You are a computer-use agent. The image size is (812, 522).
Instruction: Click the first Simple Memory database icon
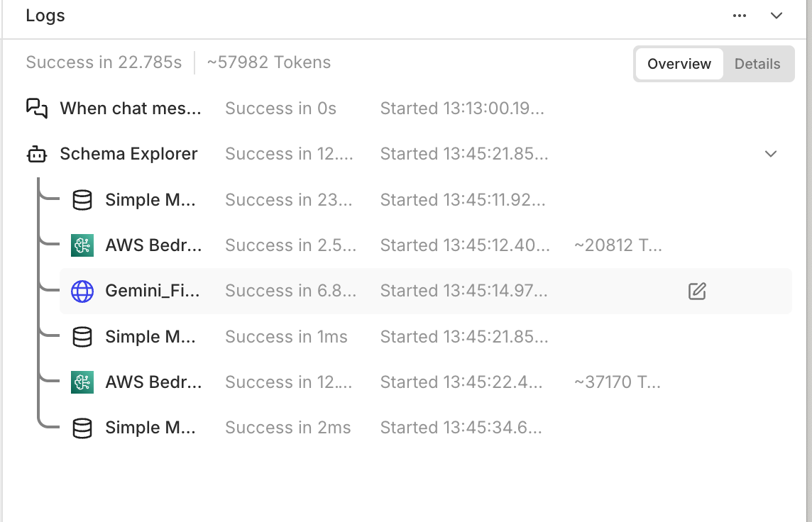pyautogui.click(x=82, y=200)
